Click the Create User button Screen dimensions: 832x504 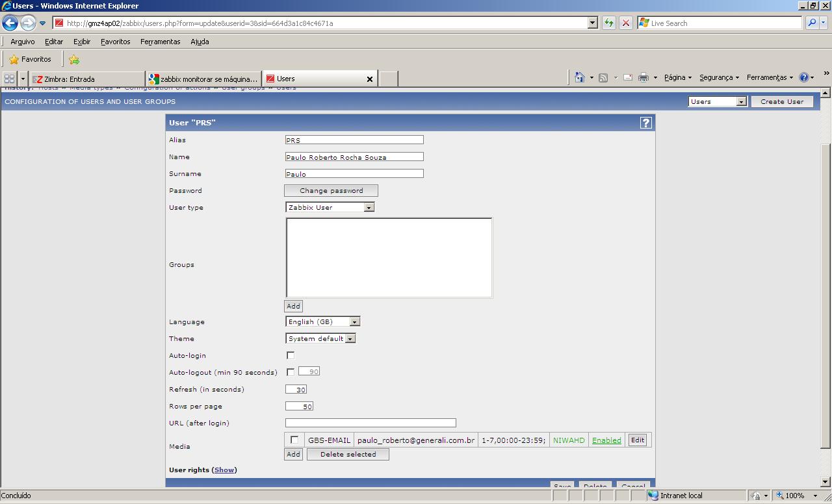click(782, 101)
